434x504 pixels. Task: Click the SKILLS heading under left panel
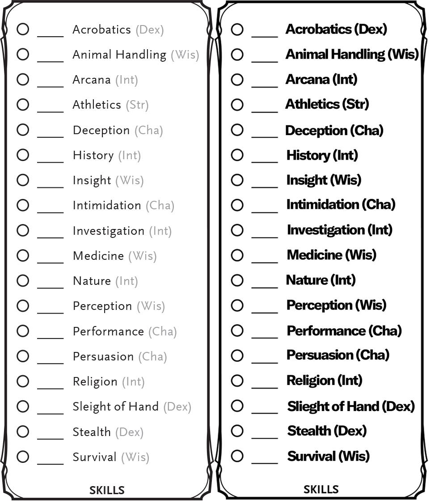coord(107,490)
